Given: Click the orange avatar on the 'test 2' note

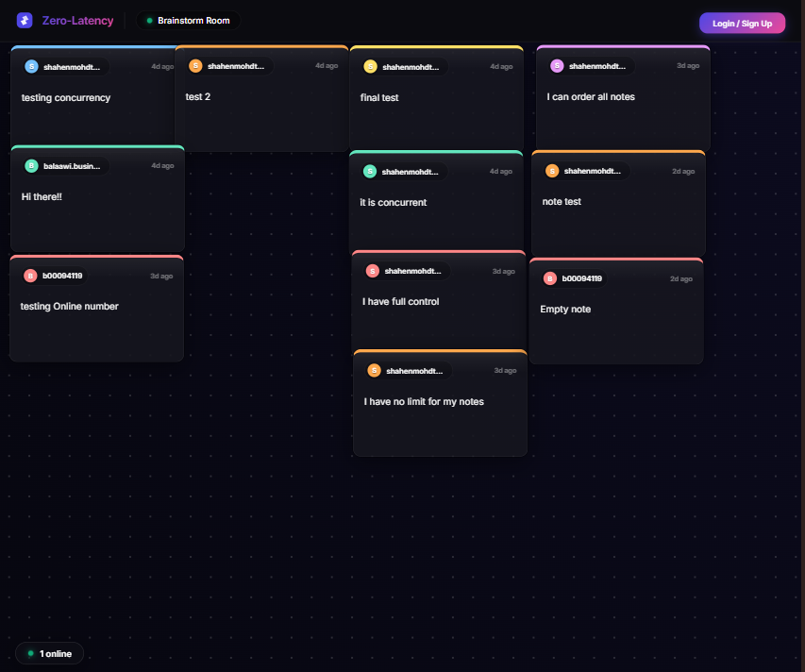Looking at the screenshot, I should 195,66.
